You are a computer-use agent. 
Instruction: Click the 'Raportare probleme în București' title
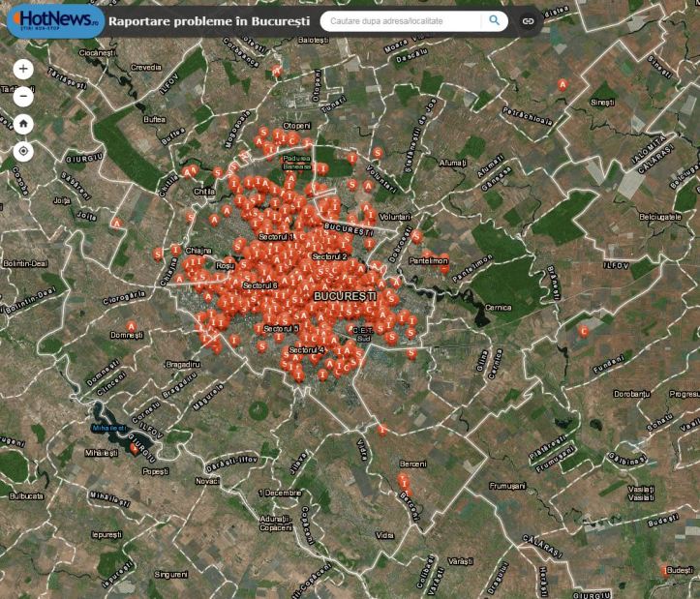click(x=209, y=20)
